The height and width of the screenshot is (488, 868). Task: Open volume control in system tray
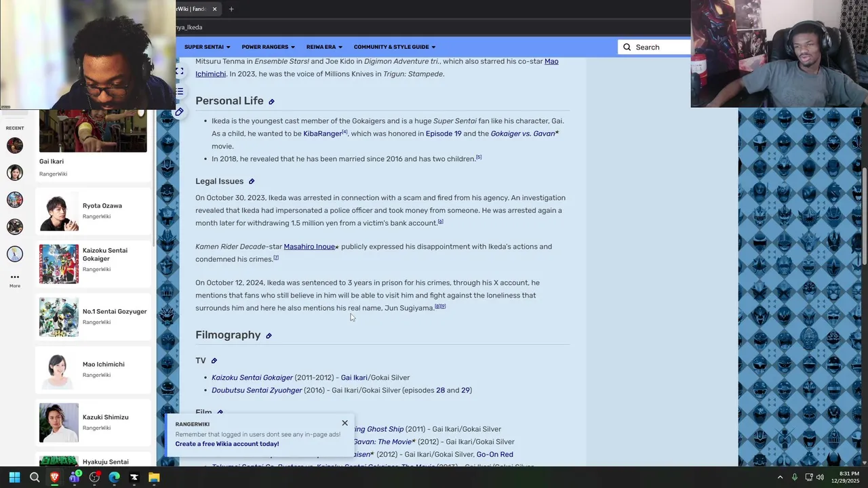click(x=820, y=477)
